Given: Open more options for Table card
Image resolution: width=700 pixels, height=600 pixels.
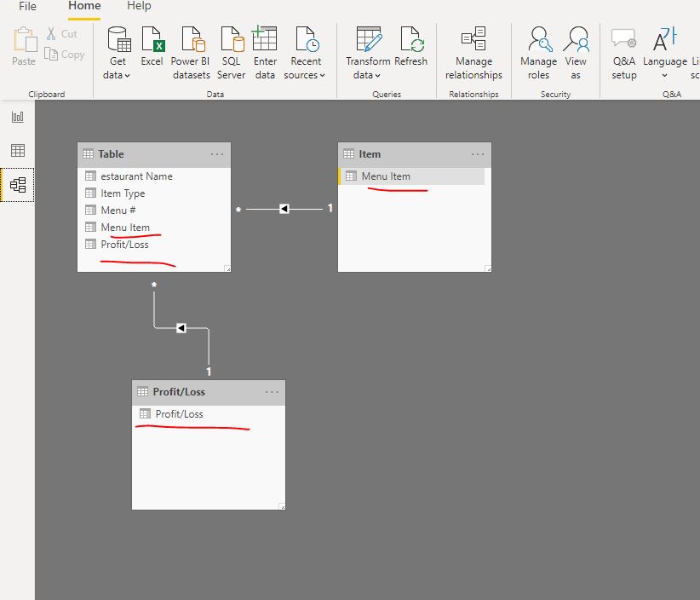Looking at the screenshot, I should point(217,154).
